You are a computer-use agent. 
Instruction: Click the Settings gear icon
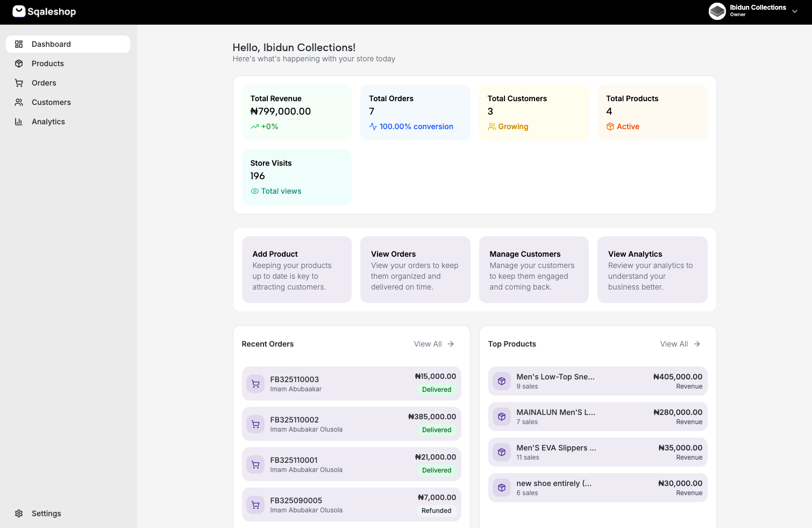point(19,513)
